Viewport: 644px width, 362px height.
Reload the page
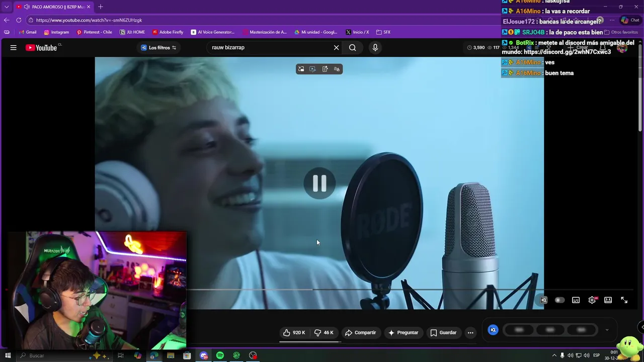pos(19,20)
